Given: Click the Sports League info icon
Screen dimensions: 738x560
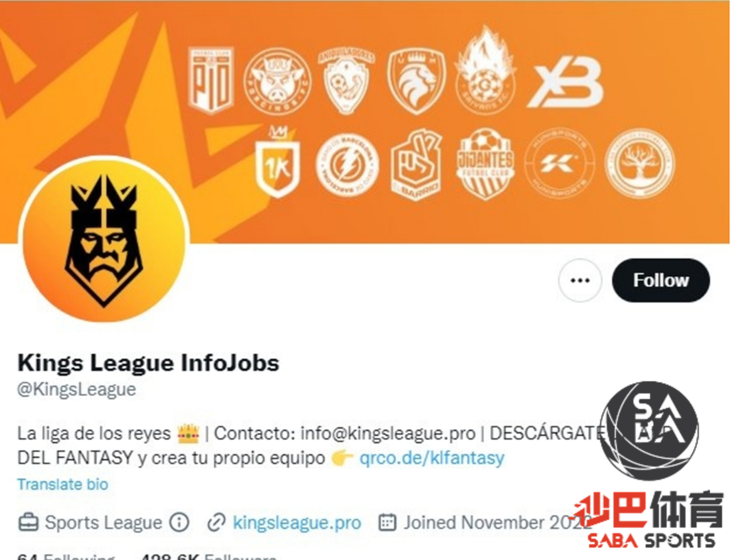Looking at the screenshot, I should [x=179, y=523].
